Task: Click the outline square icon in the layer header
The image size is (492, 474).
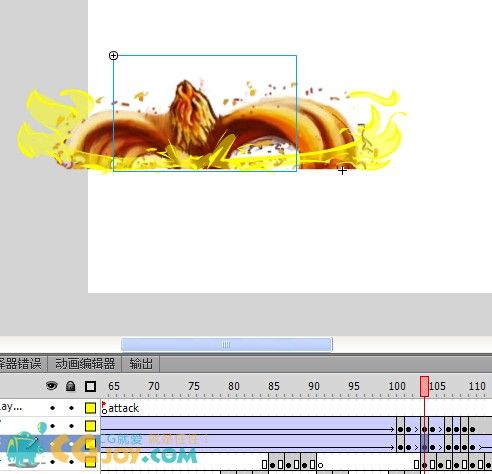Action: (x=90, y=386)
